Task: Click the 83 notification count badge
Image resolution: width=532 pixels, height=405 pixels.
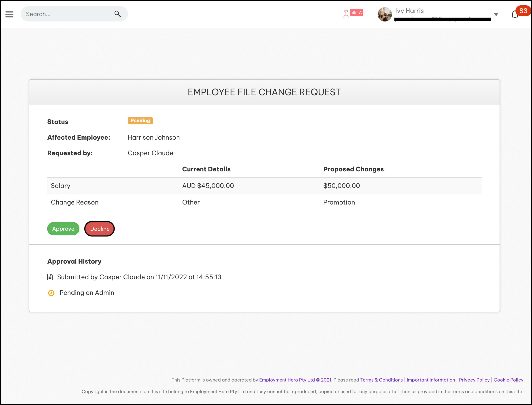Action: coord(523,11)
